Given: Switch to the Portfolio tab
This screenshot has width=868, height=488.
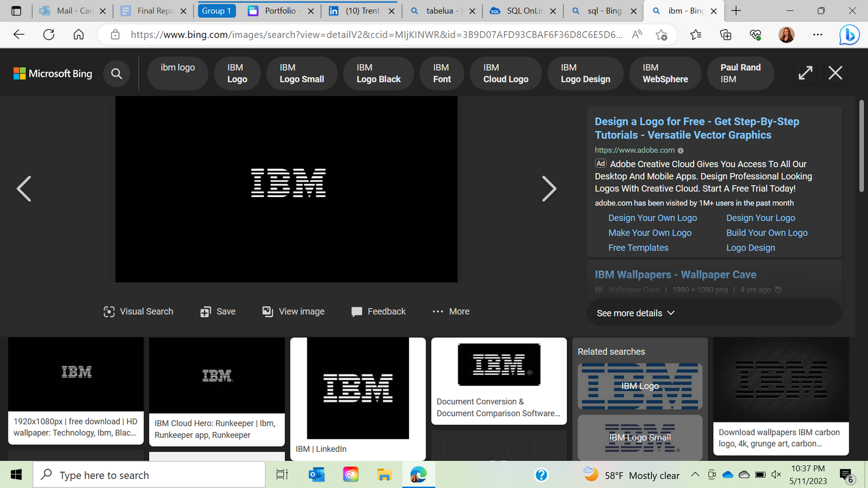Looking at the screenshot, I should (x=281, y=11).
